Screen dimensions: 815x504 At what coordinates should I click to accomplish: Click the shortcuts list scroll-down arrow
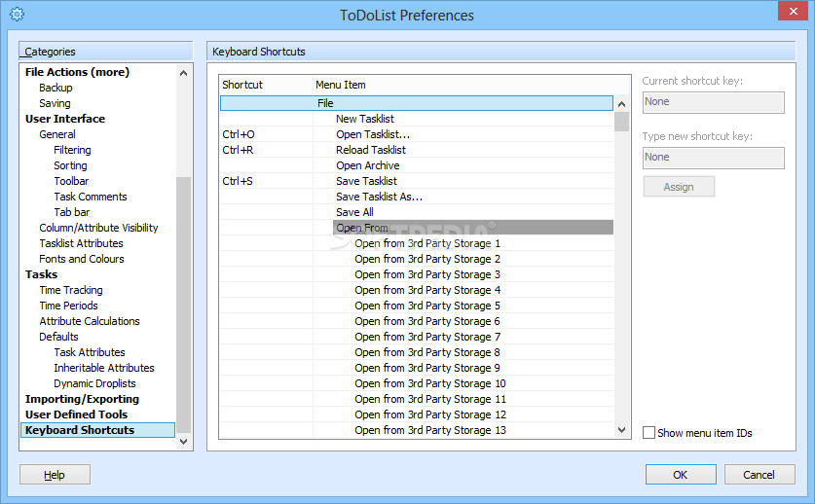pyautogui.click(x=621, y=430)
